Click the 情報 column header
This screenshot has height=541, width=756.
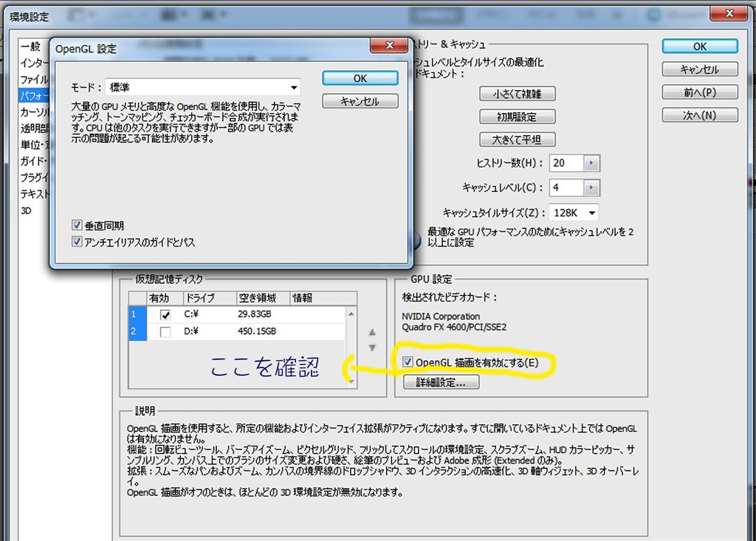(x=323, y=298)
